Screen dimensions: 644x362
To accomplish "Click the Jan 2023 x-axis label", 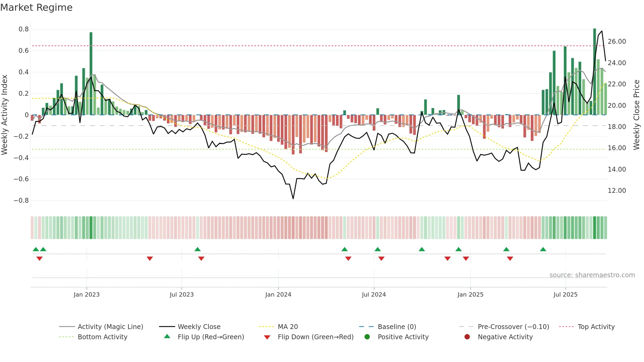I will [x=87, y=294].
